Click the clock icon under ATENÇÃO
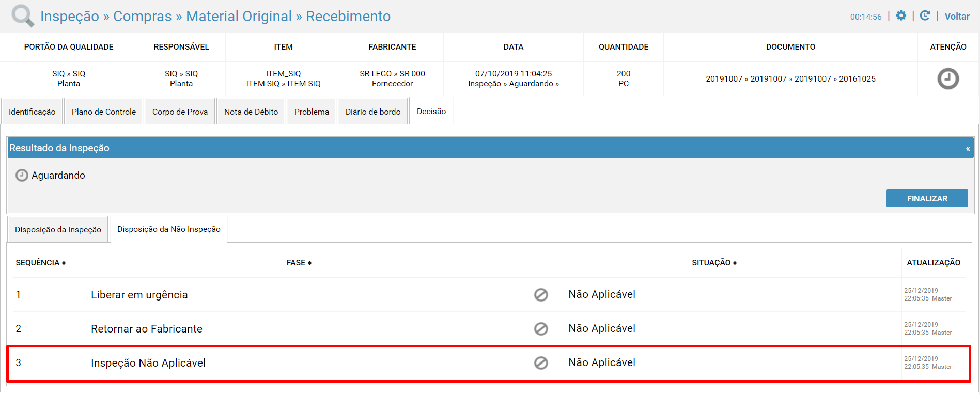The image size is (980, 395). (x=948, y=79)
